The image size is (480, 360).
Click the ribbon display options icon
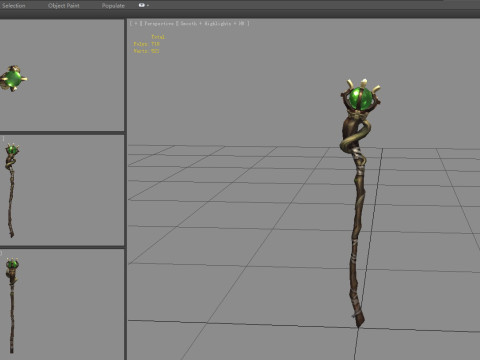[x=142, y=5]
